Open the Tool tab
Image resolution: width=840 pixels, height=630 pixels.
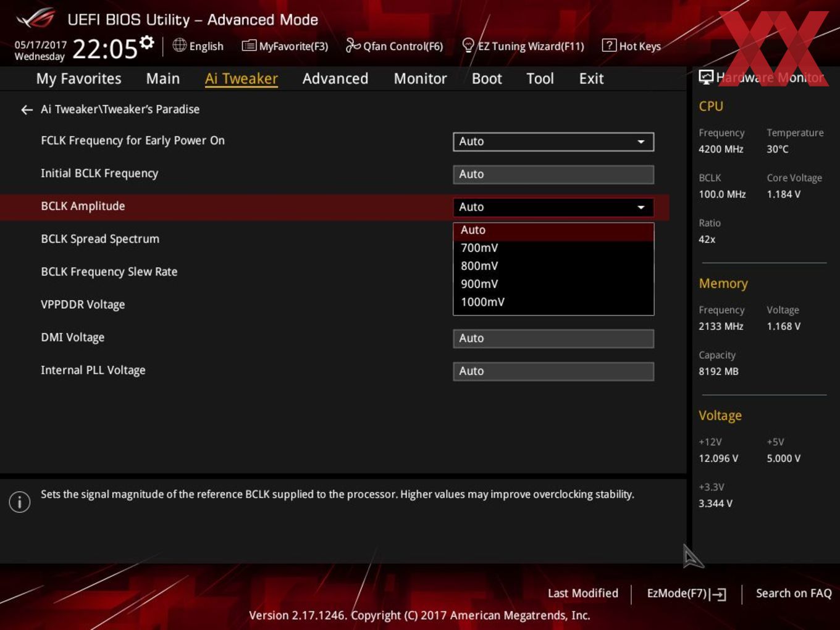pos(540,78)
